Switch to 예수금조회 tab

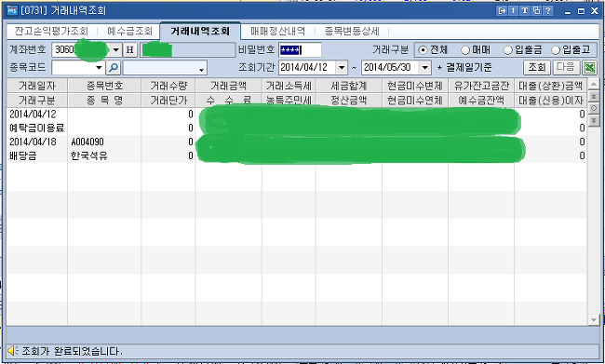(x=130, y=31)
